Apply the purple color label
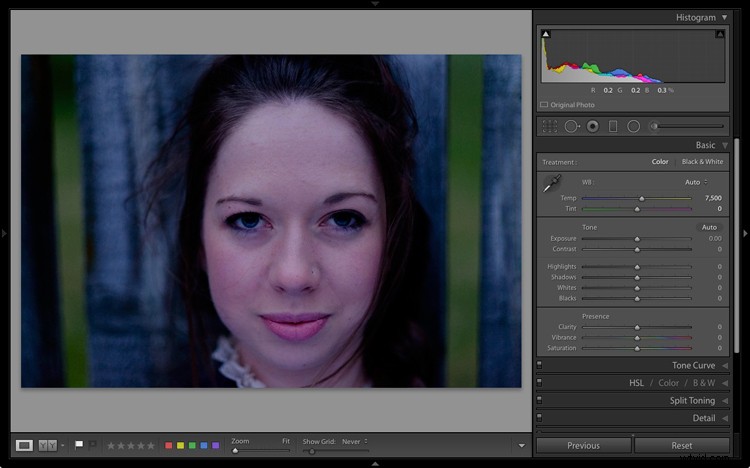The height and width of the screenshot is (468, 750). point(215,446)
